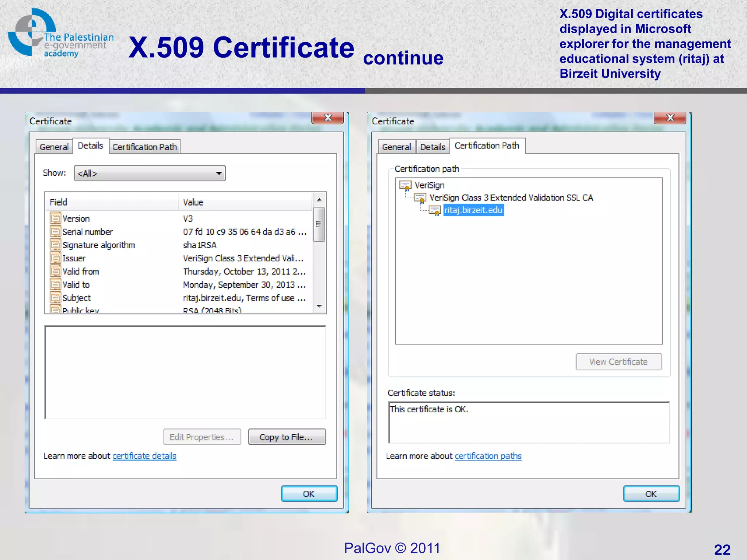747x560 pixels.
Task: Select Certification Path tab in right window
Action: coord(487,146)
